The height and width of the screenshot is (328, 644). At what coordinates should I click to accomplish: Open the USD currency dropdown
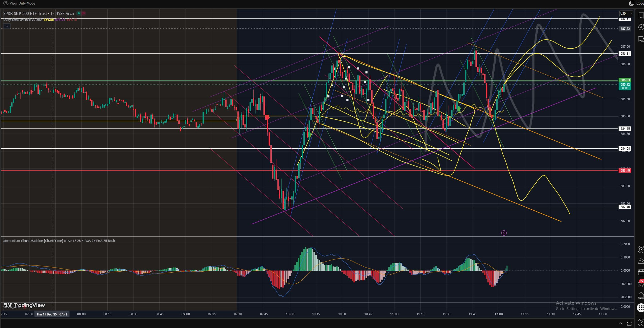click(626, 13)
